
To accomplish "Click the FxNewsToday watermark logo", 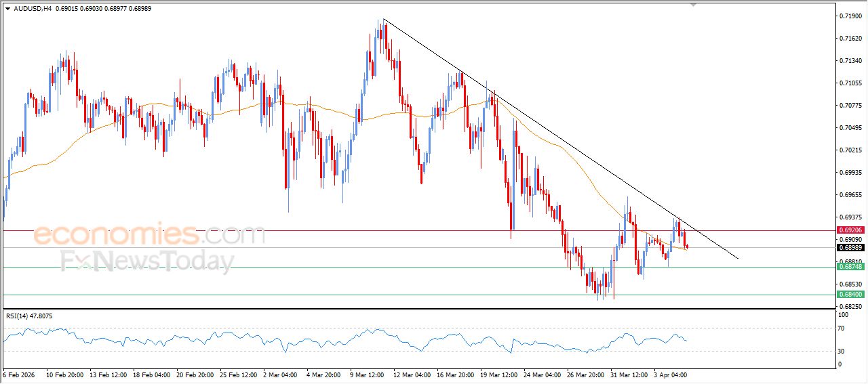I will coord(147,261).
